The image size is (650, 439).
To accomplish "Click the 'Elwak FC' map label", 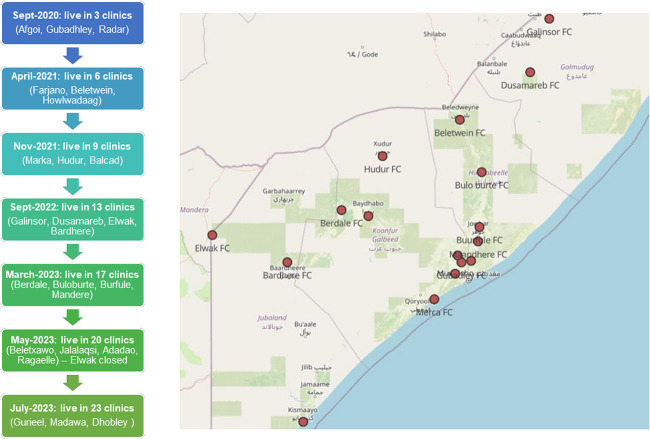I will click(212, 248).
